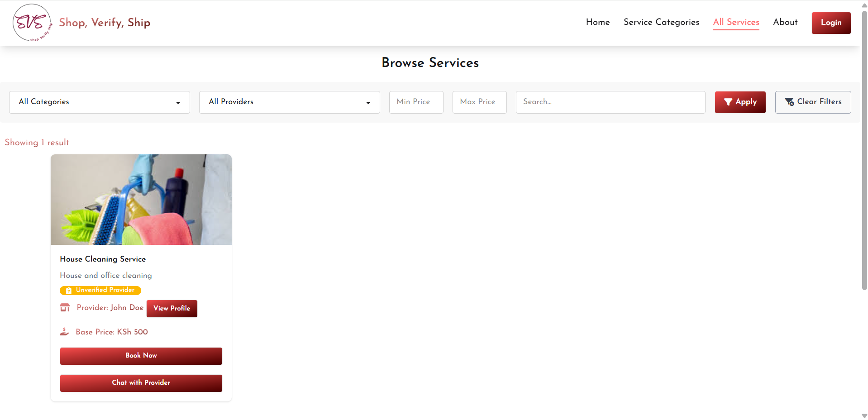
Task: Click the Shop, Verify, Ship brand title
Action: pos(105,23)
